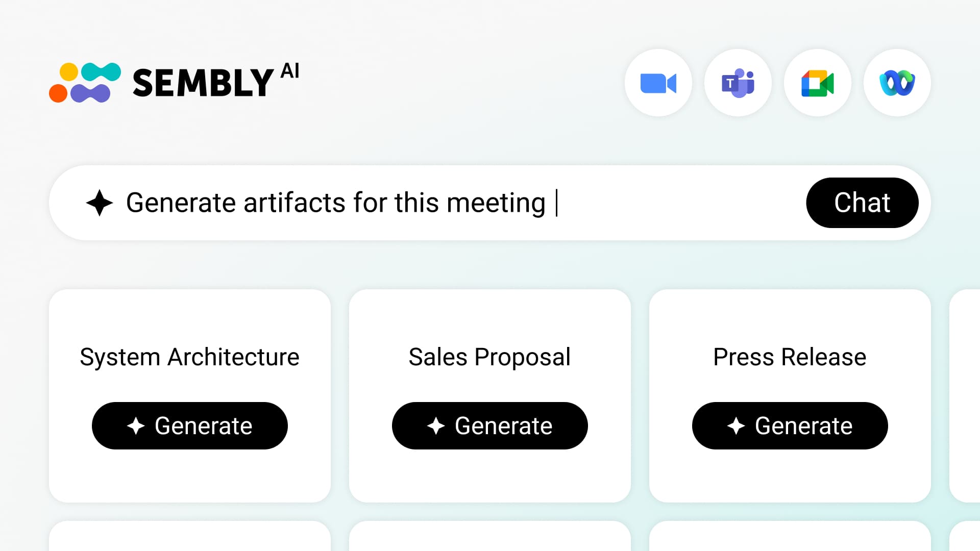Click the sparkle icon on System Architecture's Generate button
Viewport: 980px width, 551px height.
point(136,426)
